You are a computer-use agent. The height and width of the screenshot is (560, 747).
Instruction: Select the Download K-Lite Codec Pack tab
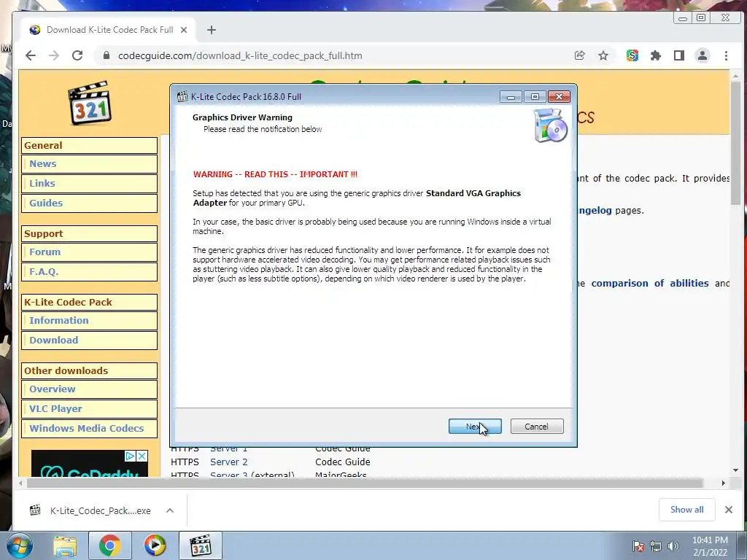[109, 30]
